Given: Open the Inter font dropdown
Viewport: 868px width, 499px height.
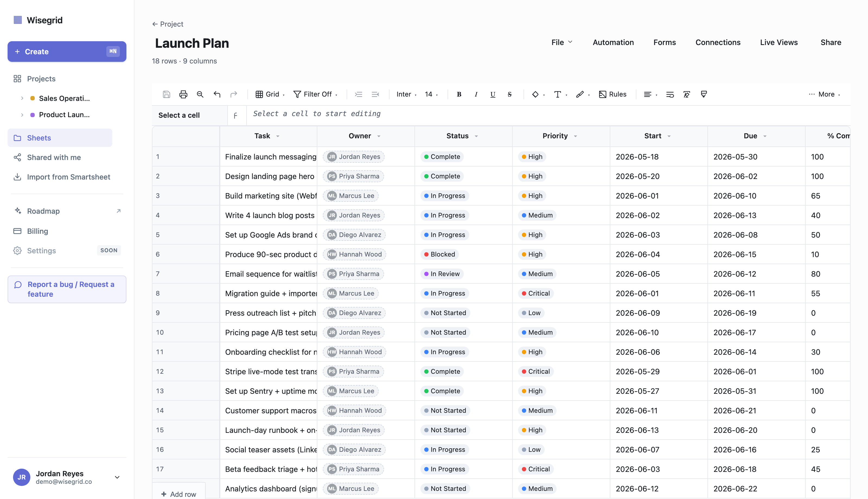Looking at the screenshot, I should click(406, 94).
